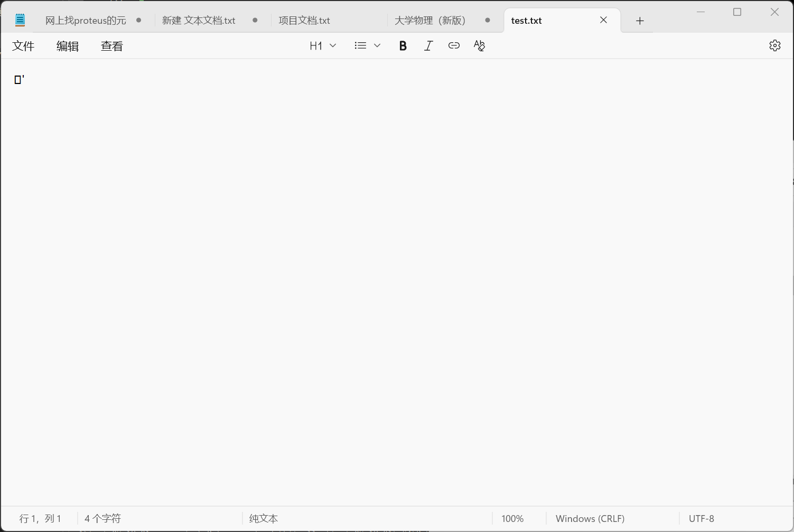Close the test.txt tab
Viewport: 794px width, 532px height.
coord(603,20)
